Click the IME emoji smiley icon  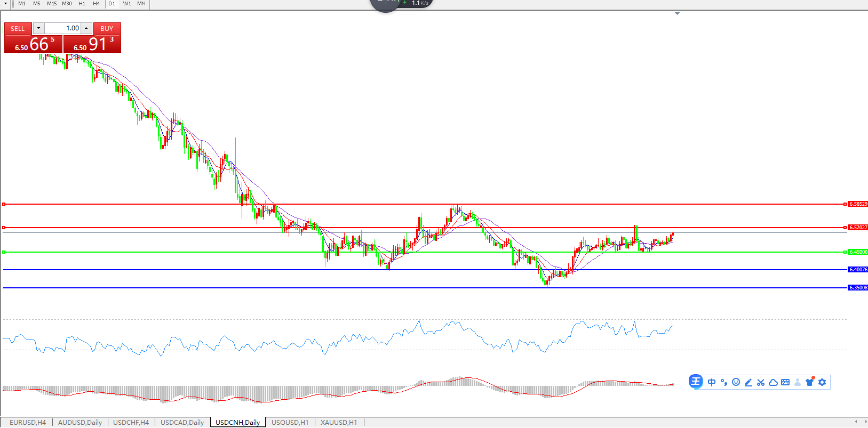(736, 382)
